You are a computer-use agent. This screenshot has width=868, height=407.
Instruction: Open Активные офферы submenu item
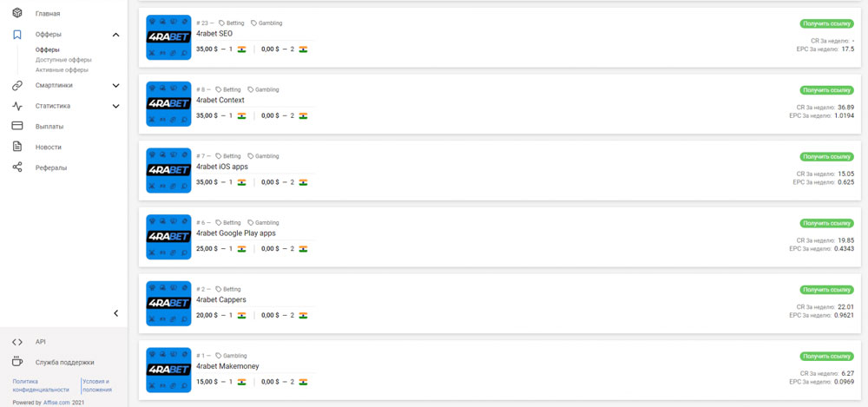pos(62,70)
